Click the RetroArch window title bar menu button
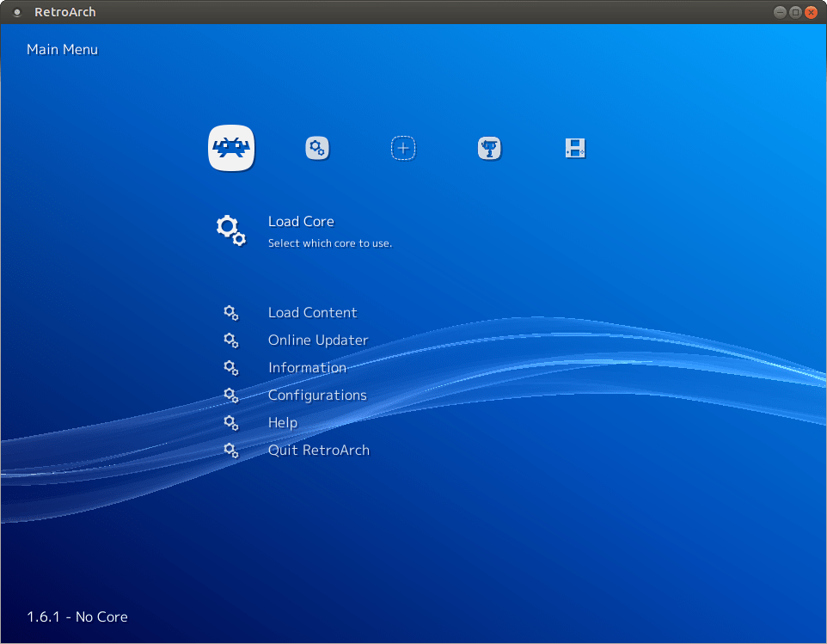The image size is (827, 644). tap(17, 12)
